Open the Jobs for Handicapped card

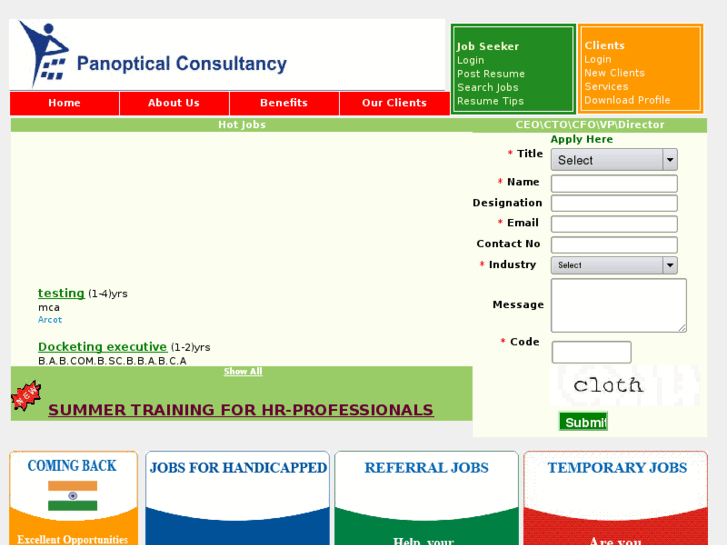point(237,498)
